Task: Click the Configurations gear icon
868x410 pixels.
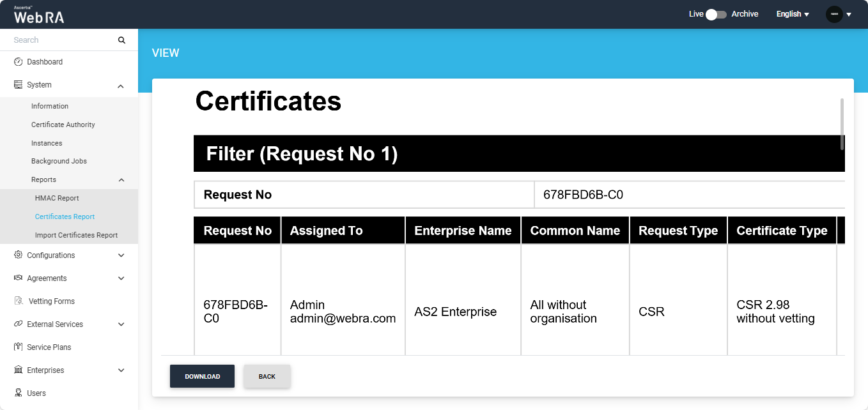Action: tap(18, 255)
